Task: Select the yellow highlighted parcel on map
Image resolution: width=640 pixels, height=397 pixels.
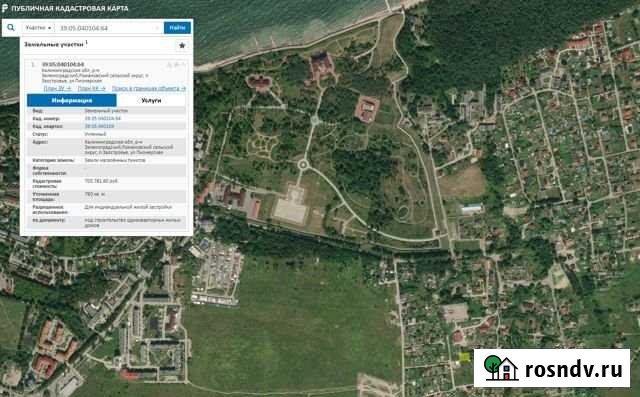Action: click(x=464, y=357)
